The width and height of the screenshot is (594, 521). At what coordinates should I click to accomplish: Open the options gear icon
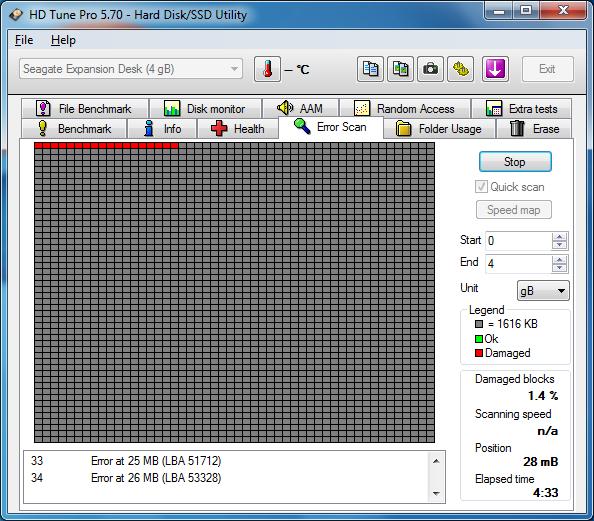[x=460, y=69]
